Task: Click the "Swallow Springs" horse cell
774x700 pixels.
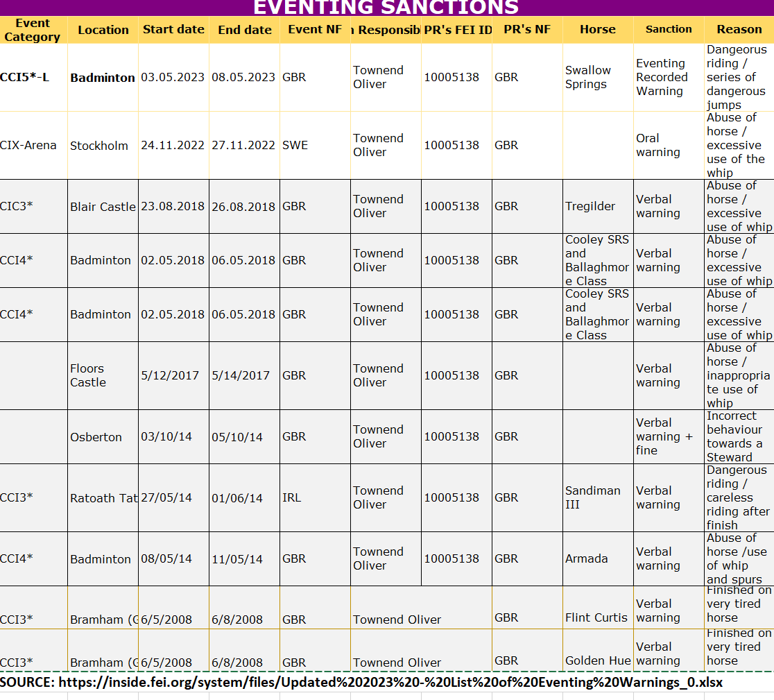Action: click(598, 78)
